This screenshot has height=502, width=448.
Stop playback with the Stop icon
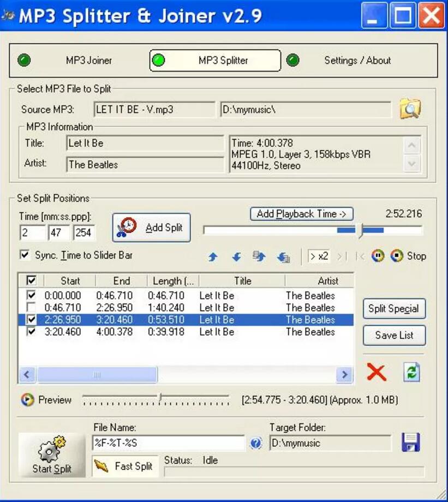(397, 256)
